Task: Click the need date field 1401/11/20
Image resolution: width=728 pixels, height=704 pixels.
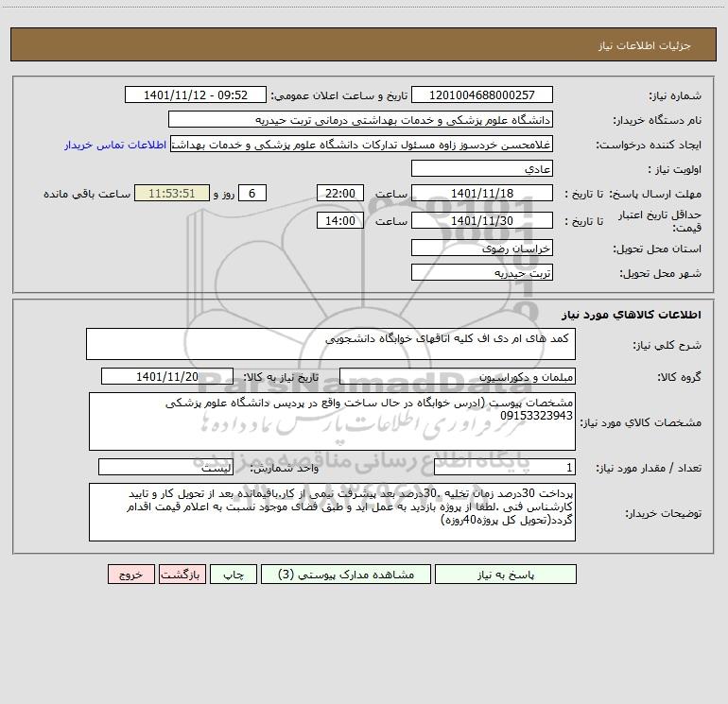Action: 167,376
